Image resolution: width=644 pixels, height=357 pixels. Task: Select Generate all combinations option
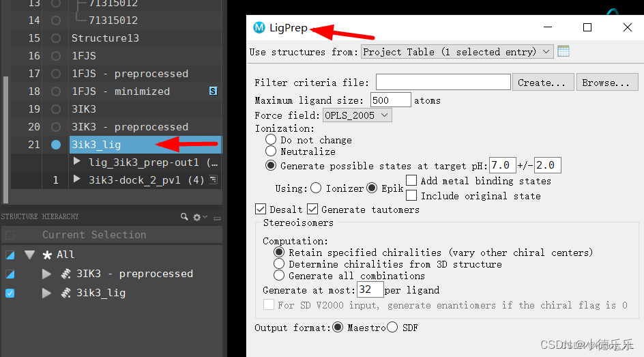279,275
